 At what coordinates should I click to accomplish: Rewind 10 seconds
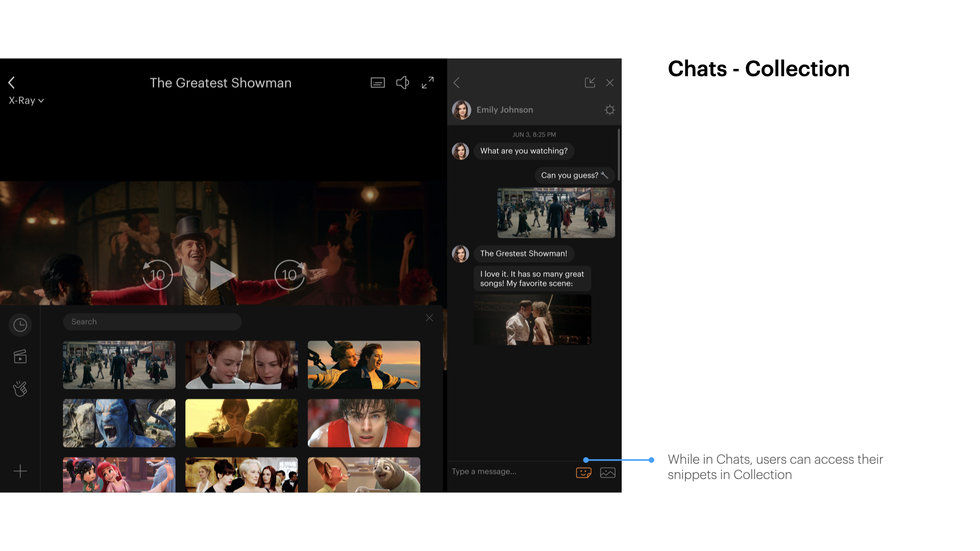[x=157, y=275]
